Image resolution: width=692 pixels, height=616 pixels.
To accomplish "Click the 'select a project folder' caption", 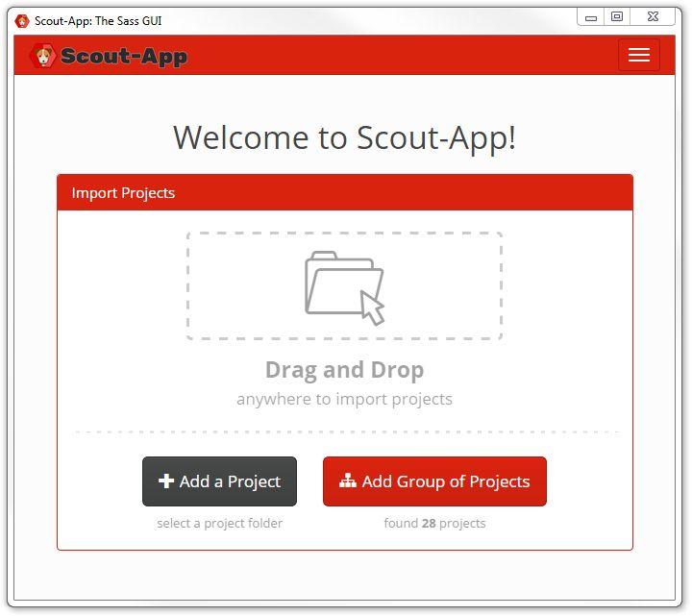I will coord(219,524).
